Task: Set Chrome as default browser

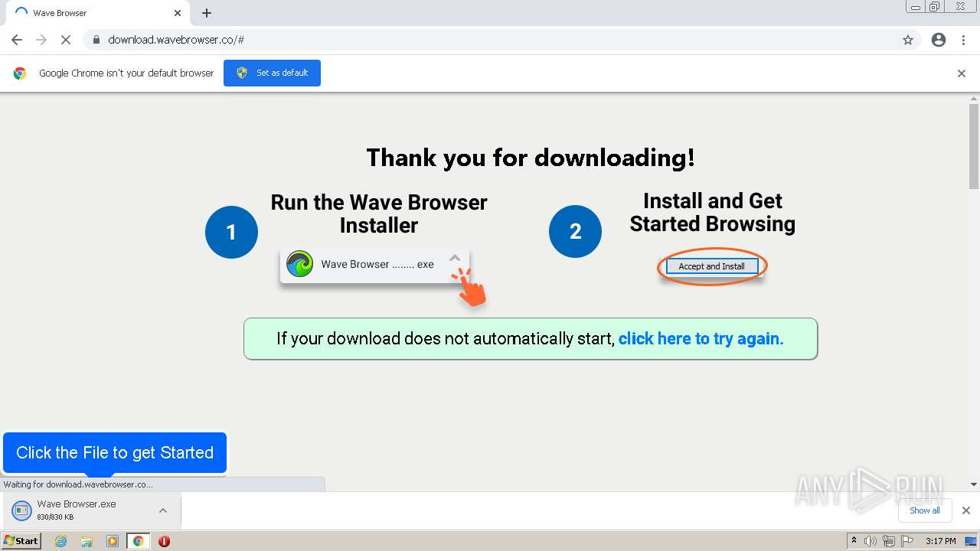Action: coord(272,73)
